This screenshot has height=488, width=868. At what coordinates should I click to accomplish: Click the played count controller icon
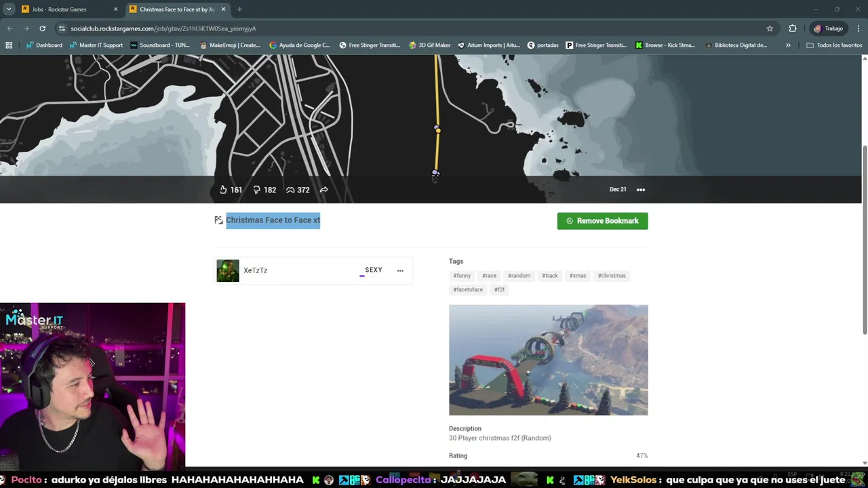click(290, 190)
